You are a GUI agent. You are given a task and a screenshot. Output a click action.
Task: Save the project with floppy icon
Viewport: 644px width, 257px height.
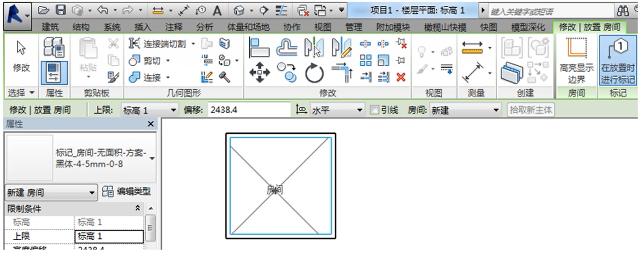tap(60, 10)
